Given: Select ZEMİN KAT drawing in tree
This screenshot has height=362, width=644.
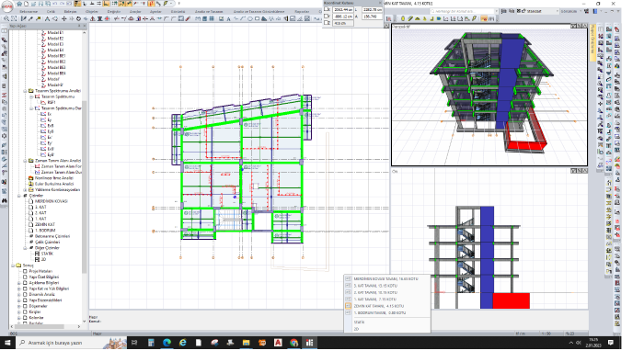Looking at the screenshot, I should point(45,225).
